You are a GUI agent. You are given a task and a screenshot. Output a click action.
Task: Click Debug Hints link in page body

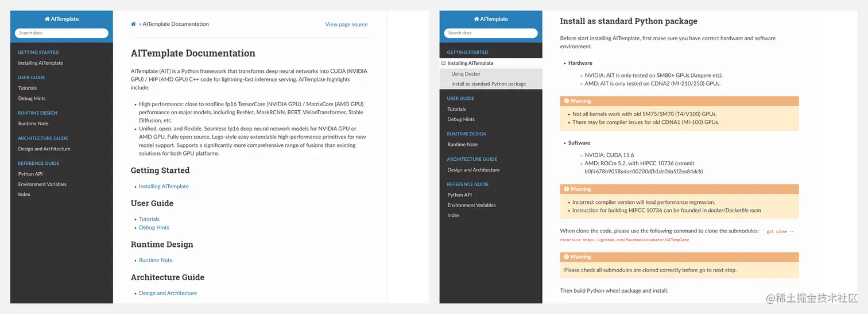[x=154, y=228]
